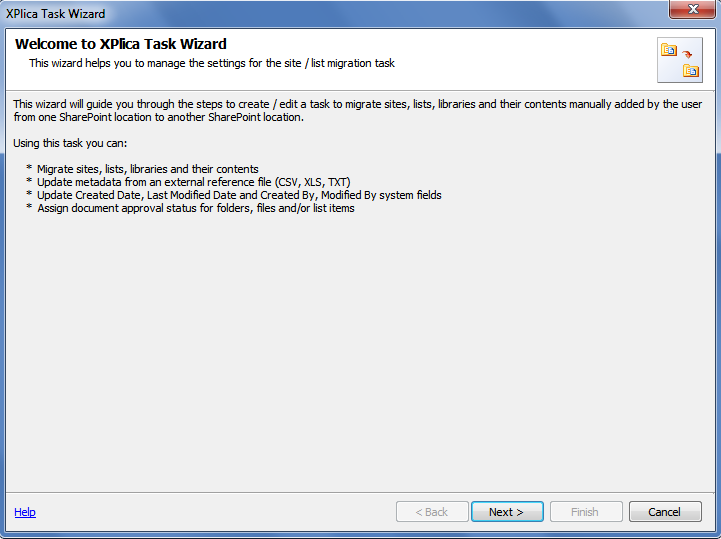Viewport: 721px width, 539px height.
Task: Click the grayed-out < Back button
Action: (x=432, y=511)
